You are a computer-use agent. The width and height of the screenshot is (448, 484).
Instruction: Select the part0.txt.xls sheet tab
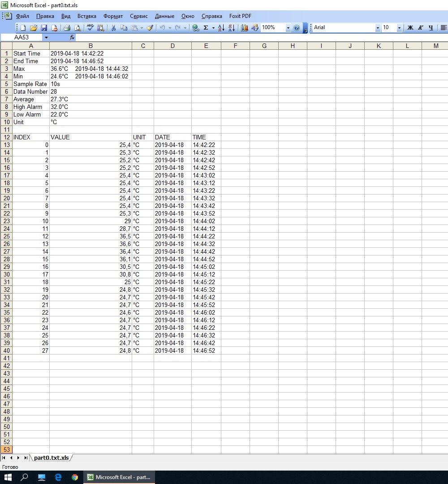pyautogui.click(x=51, y=458)
